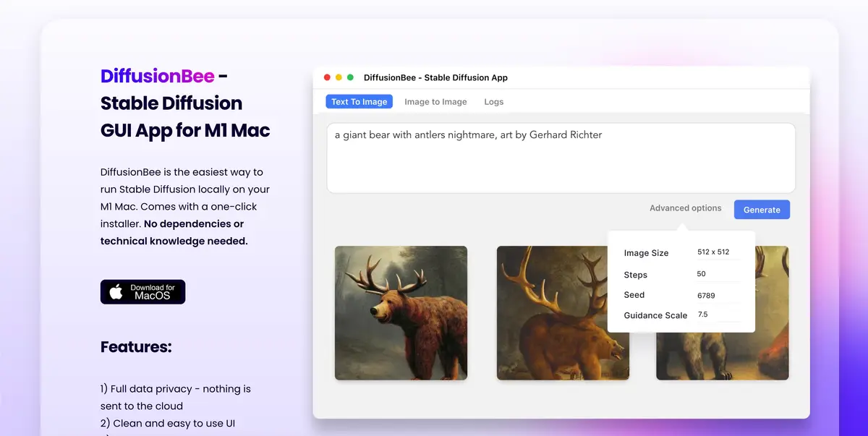The height and width of the screenshot is (436, 868).
Task: Click the 'DiffusionBee - Stable Diffusion App' window title
Action: [x=435, y=77]
